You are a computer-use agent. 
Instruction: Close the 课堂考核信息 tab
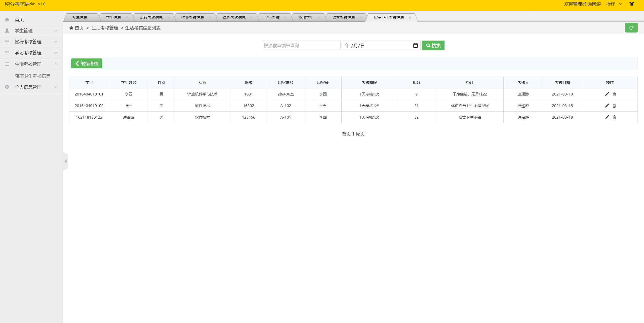[361, 17]
